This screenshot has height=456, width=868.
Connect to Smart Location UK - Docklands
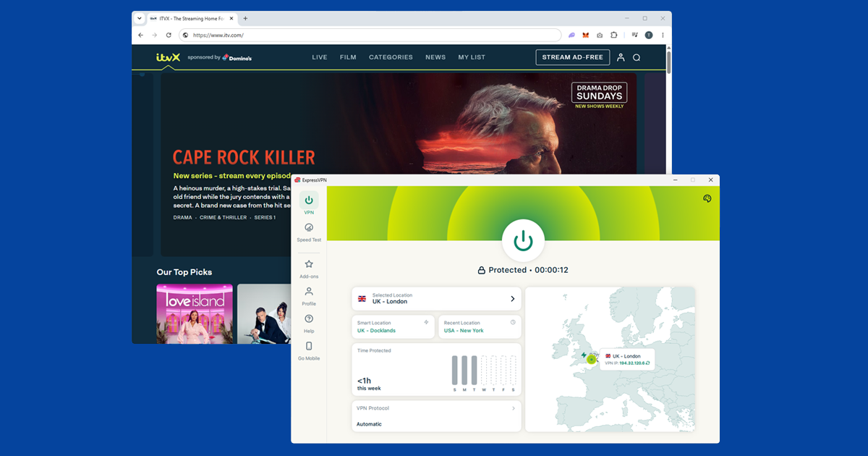point(393,326)
